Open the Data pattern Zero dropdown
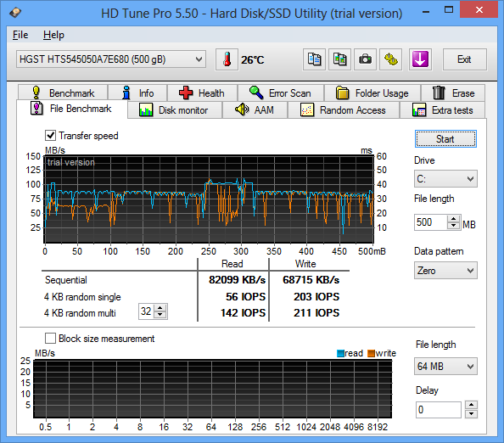The width and height of the screenshot is (504, 443). tap(445, 271)
